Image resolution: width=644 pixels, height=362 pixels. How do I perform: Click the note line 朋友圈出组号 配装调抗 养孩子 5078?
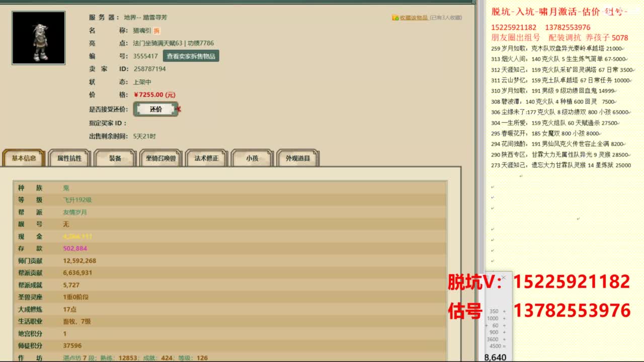(560, 37)
